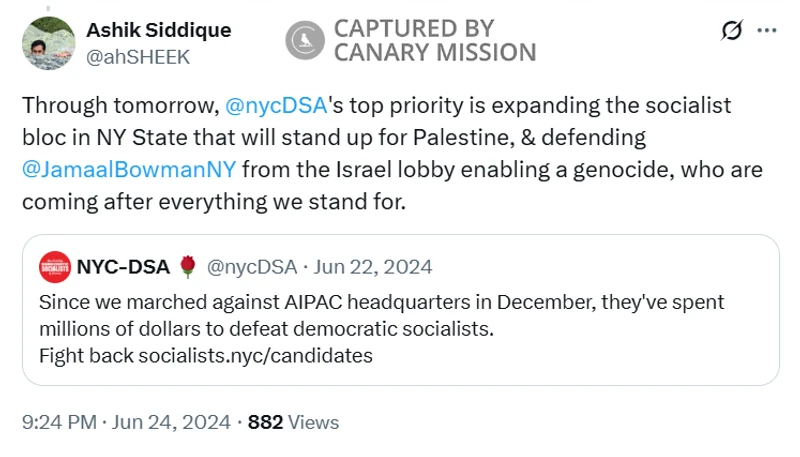View the 882 Views count

click(x=293, y=422)
